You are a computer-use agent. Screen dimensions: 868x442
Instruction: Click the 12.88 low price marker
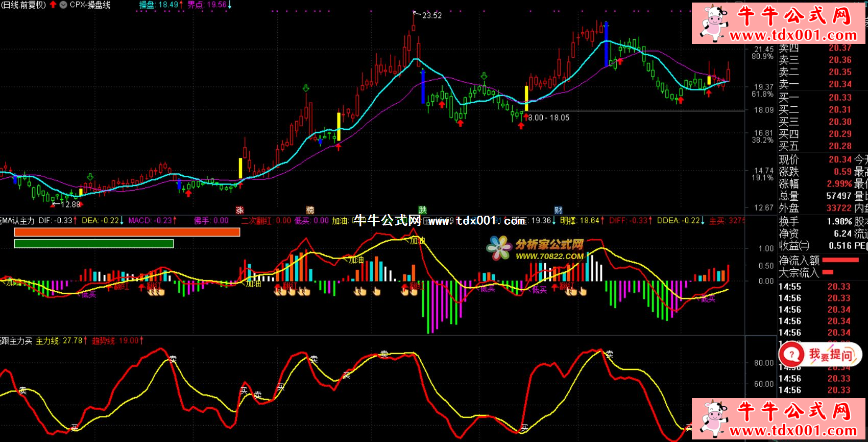[70, 204]
